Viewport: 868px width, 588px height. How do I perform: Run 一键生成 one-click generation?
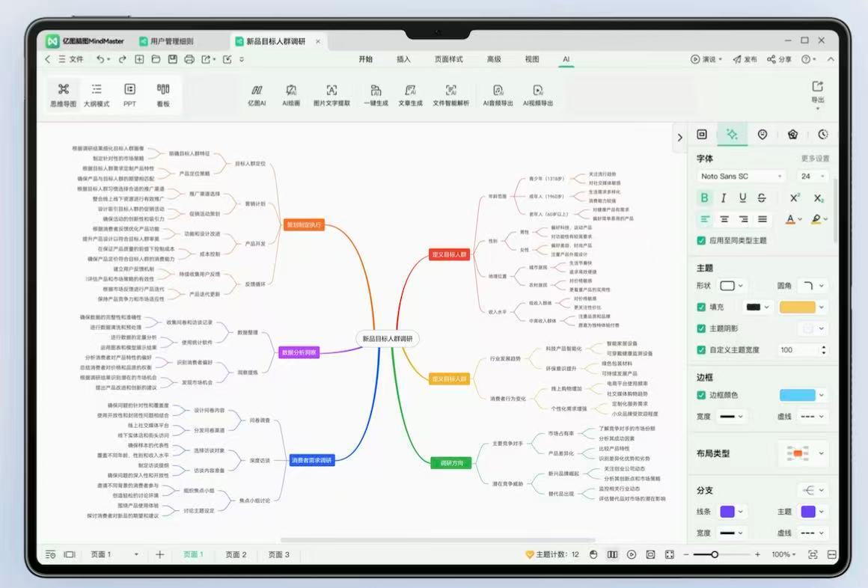(376, 95)
